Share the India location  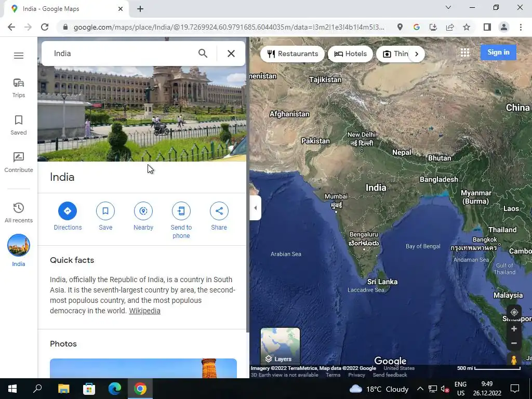(219, 216)
